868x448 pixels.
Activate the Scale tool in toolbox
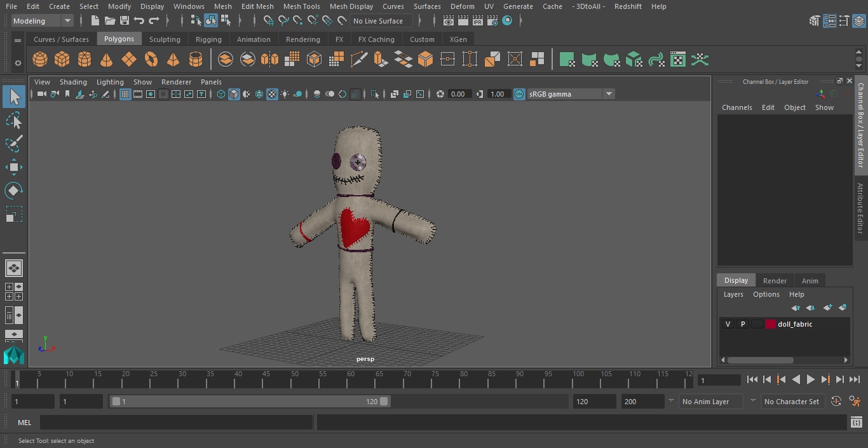[x=14, y=214]
